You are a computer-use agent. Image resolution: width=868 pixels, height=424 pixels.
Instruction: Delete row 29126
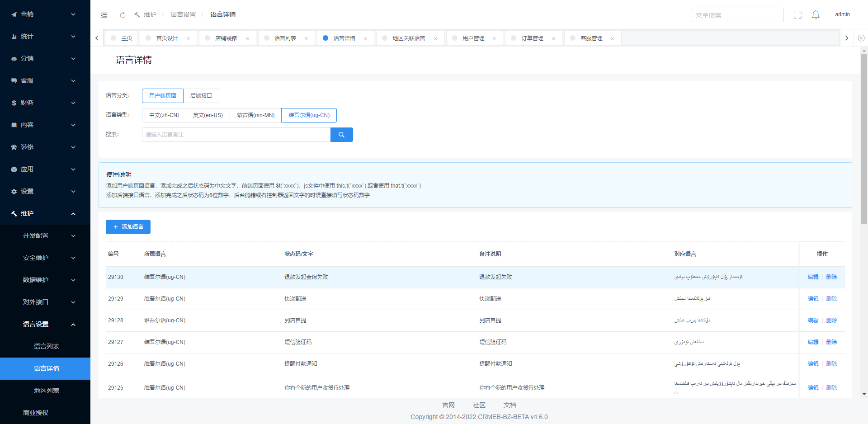831,364
